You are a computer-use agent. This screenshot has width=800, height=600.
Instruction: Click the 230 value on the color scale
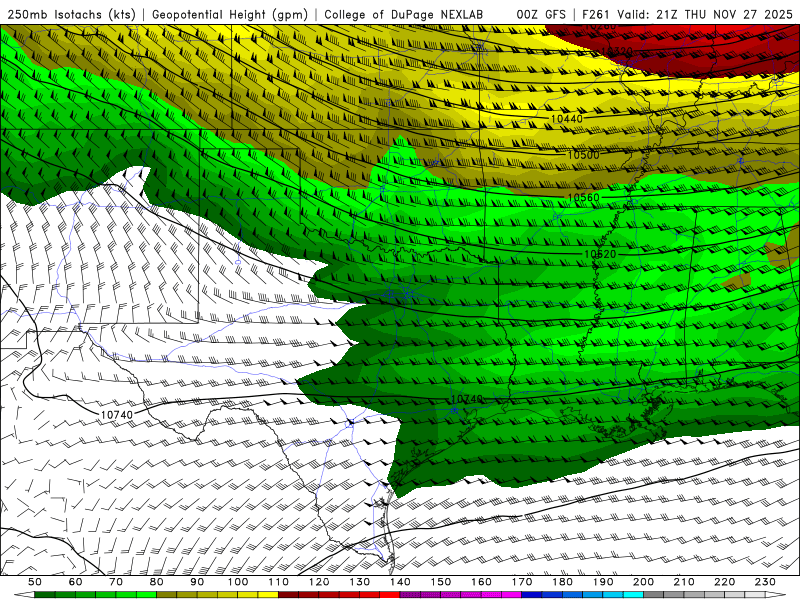(x=765, y=582)
